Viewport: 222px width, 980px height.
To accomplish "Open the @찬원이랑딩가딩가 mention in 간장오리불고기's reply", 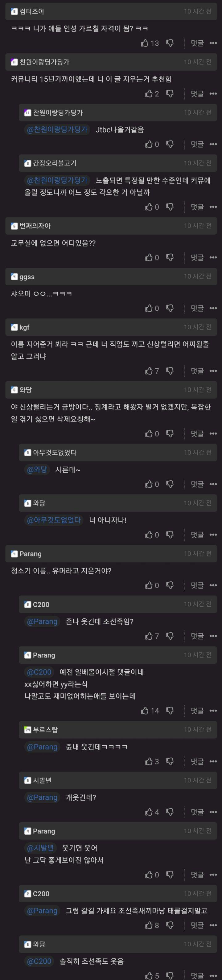I will pyautogui.click(x=57, y=180).
